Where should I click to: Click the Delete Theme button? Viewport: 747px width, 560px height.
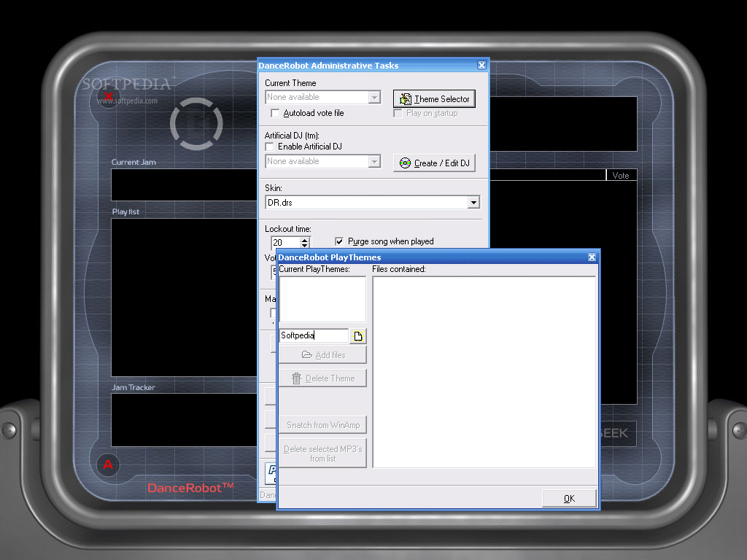point(322,378)
